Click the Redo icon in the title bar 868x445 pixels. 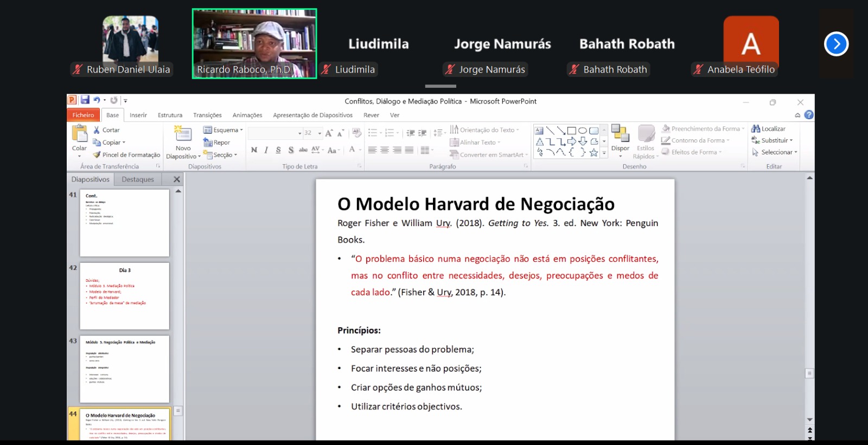click(x=113, y=100)
